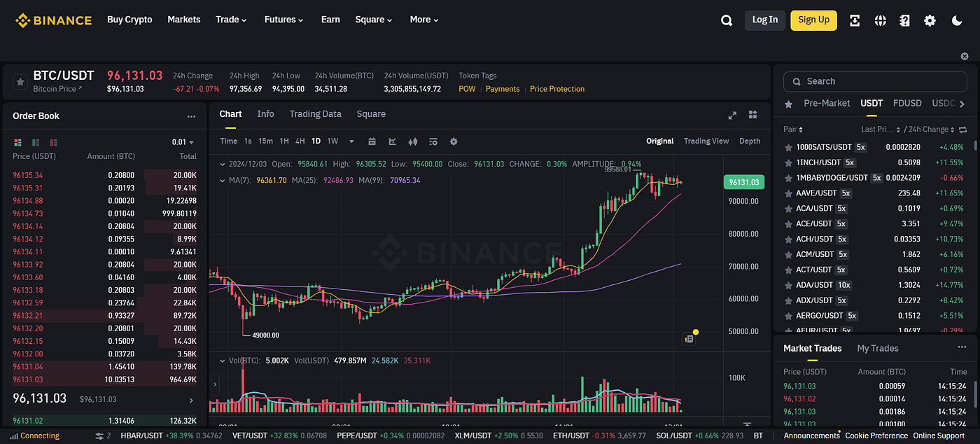Select the 1s chart interval
Viewport: 980px width, 444px height.
(248, 141)
